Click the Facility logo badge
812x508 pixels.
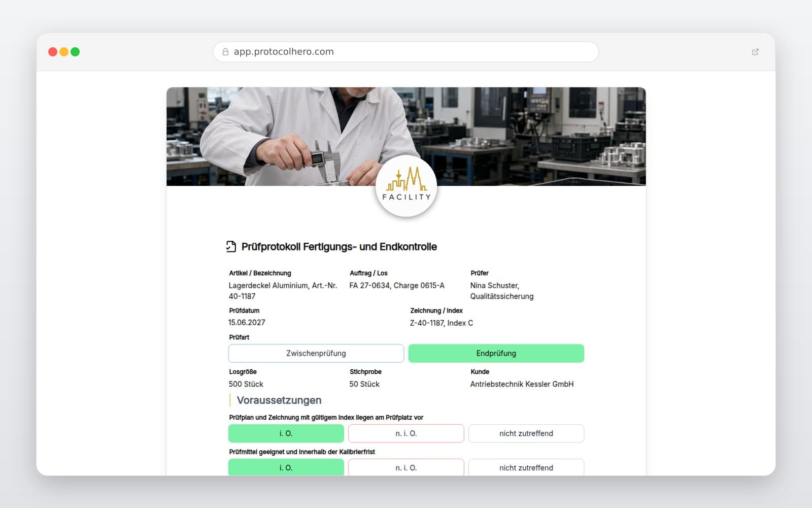pyautogui.click(x=406, y=186)
